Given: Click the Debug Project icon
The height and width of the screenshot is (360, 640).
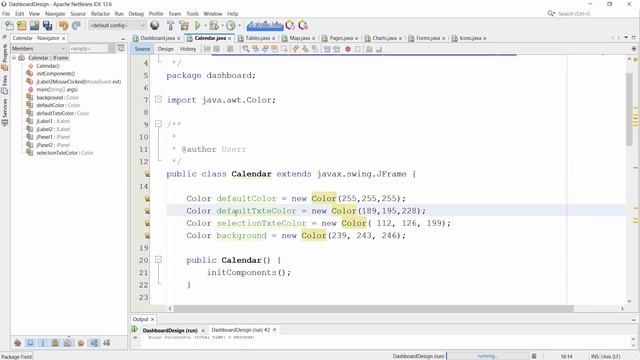Looking at the screenshot, I should coord(213,25).
